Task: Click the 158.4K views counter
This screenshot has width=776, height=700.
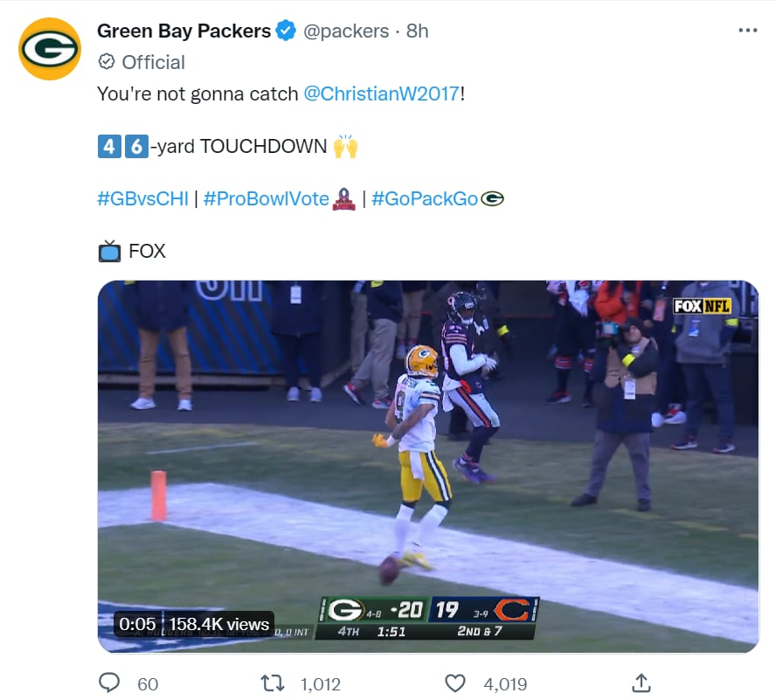Action: coord(219,624)
